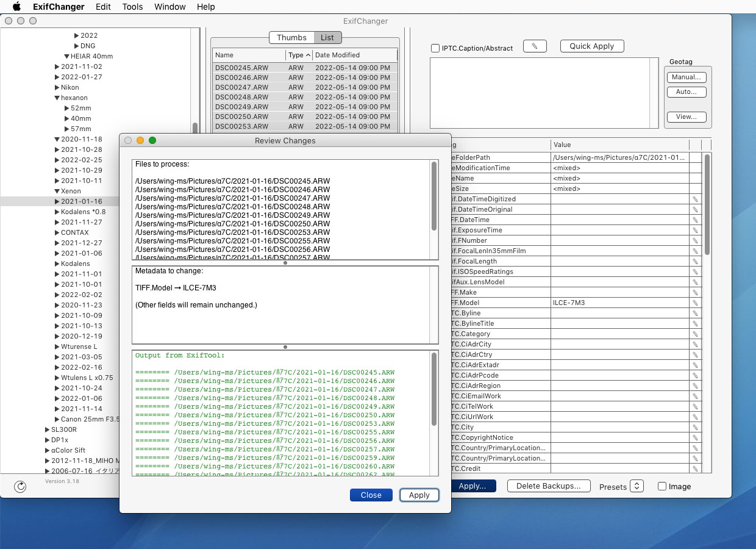Expand the CONTAX folder
The image size is (756, 549).
click(x=57, y=232)
